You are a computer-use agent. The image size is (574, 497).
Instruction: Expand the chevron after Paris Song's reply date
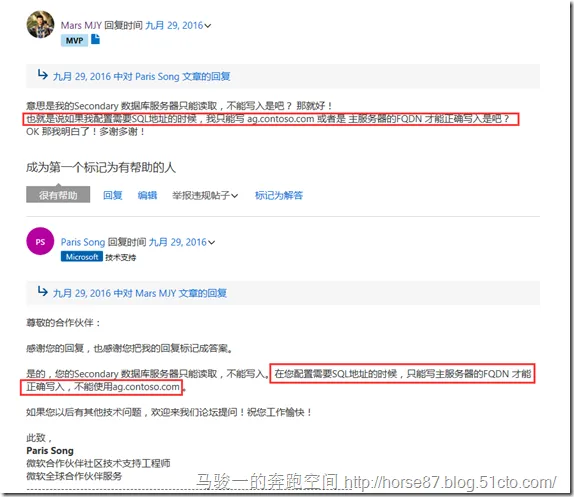212,242
